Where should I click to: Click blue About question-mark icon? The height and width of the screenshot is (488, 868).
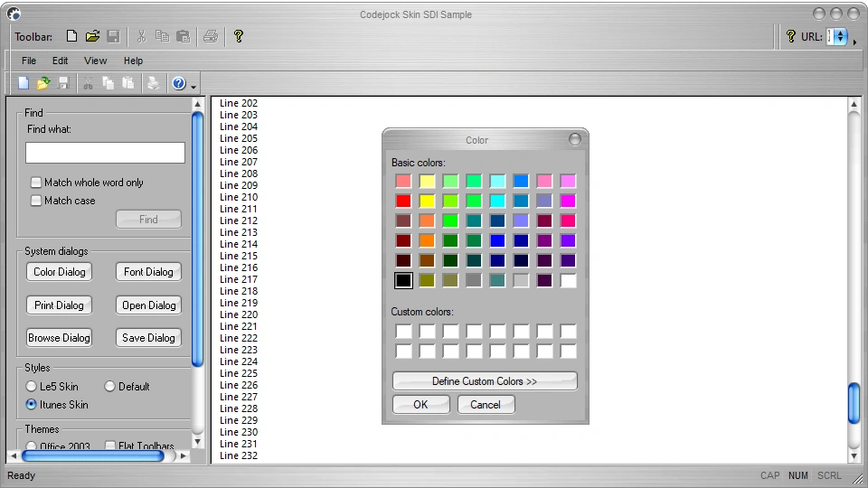tap(178, 83)
